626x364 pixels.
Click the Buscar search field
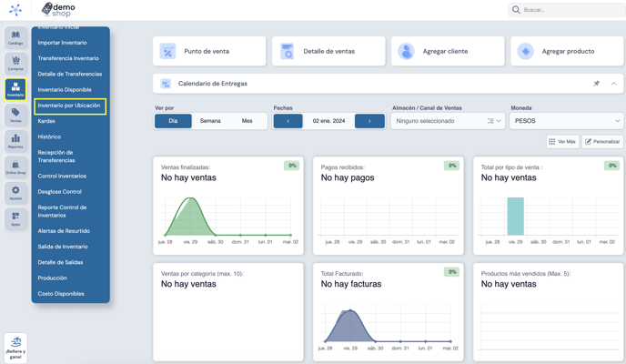[566, 10]
